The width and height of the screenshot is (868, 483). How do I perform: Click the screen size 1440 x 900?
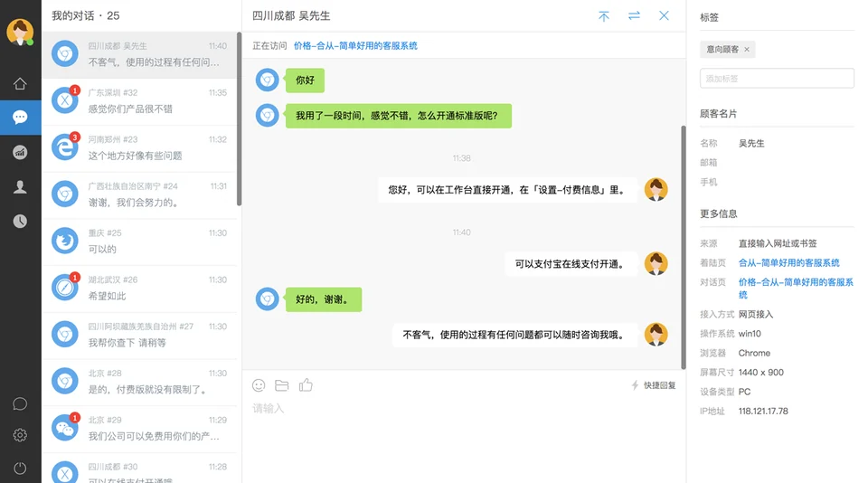tap(760, 373)
